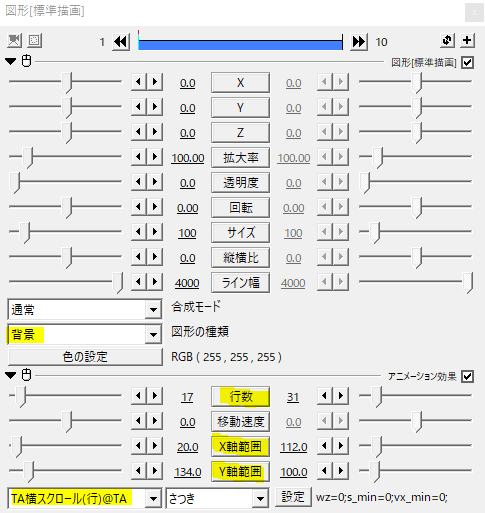Open the TA横スクロール(行)@TA effect dropdown
Screen dimensions: 485x513
(85, 499)
